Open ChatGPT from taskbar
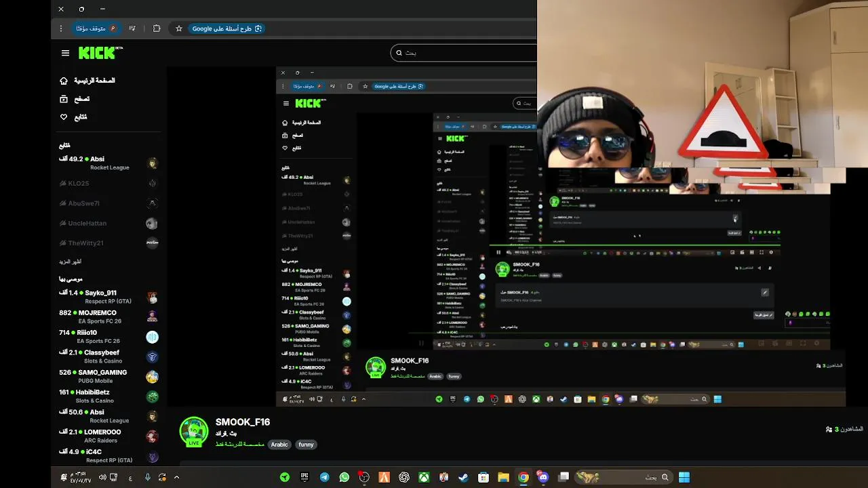 (404, 477)
